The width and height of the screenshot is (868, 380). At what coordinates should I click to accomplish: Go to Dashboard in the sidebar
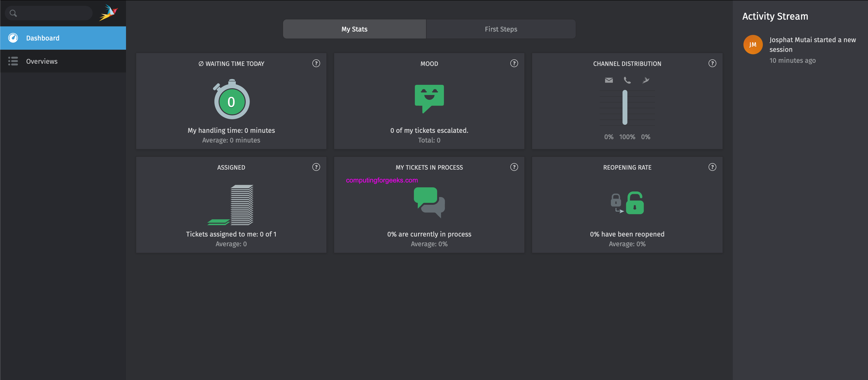43,38
